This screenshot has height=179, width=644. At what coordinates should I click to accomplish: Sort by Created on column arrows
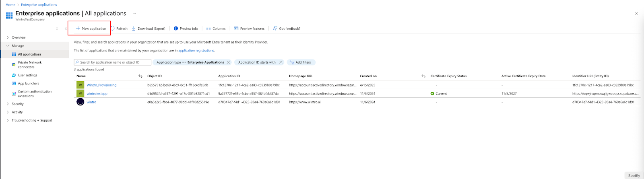423,76
